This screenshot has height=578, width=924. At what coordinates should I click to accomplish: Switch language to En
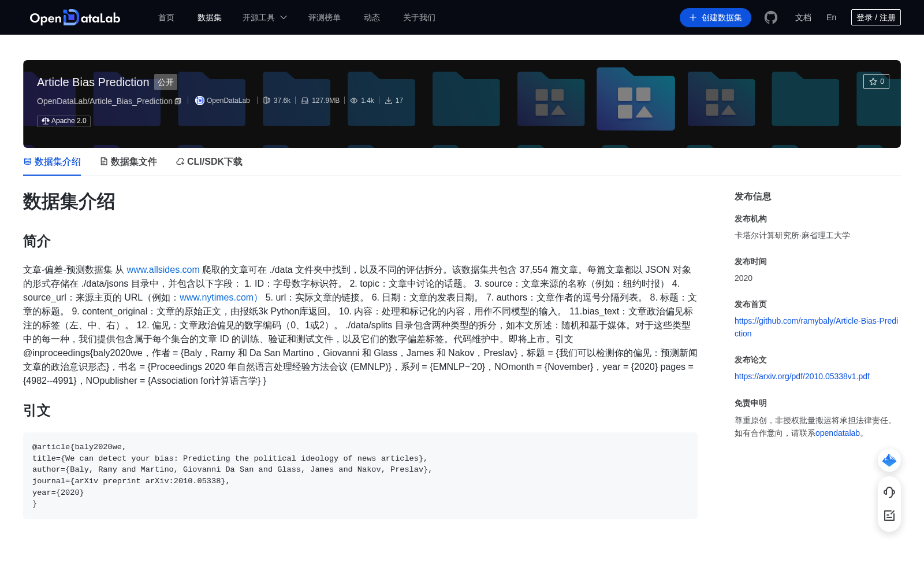pyautogui.click(x=831, y=17)
